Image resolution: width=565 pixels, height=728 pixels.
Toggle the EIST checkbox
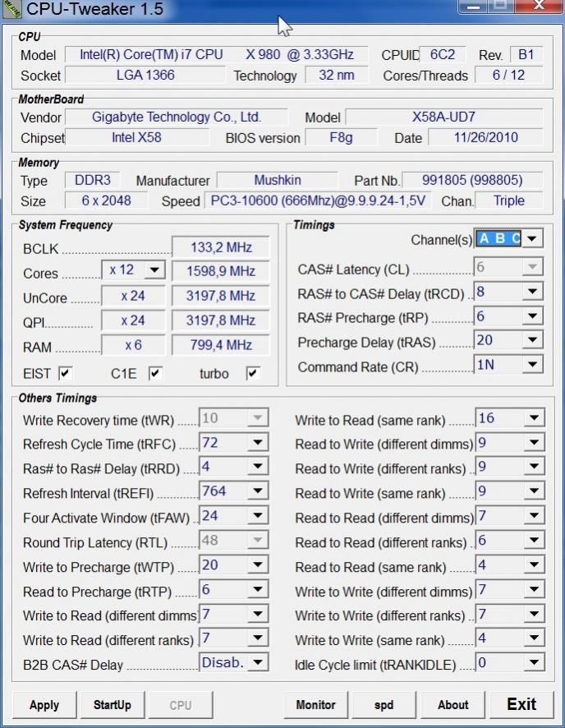click(65, 373)
